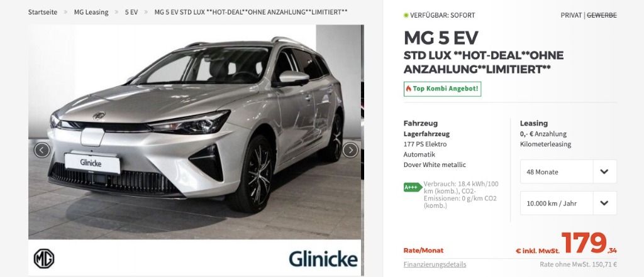Click the flame icon in Top Kombi badge
Image resolution: width=644 pixels, height=277 pixels.
[x=409, y=89]
